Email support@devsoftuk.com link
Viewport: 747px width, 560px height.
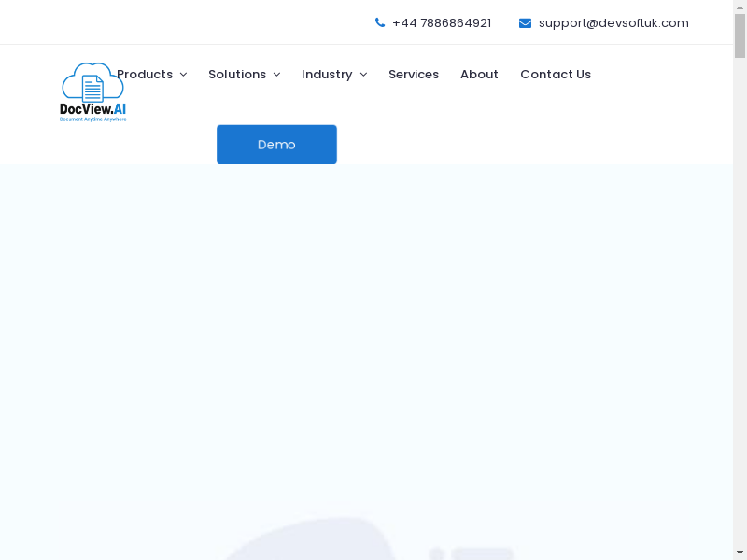613,23
